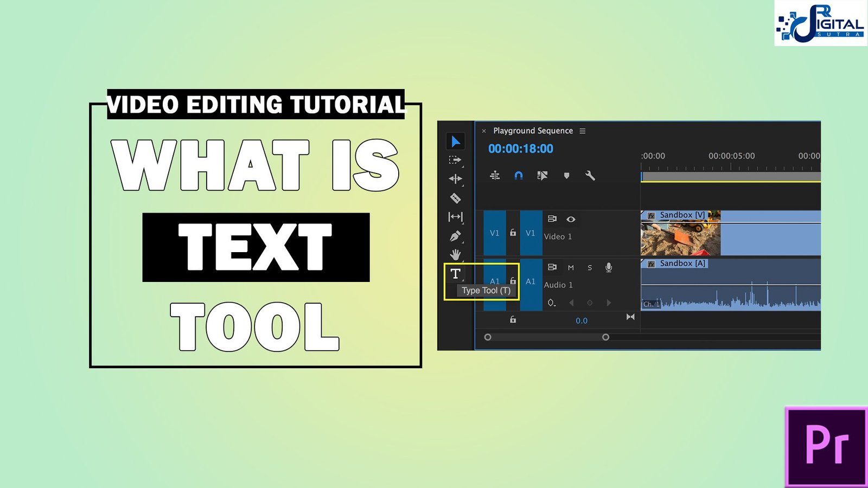
Task: Select the Razor tool
Action: tap(455, 199)
